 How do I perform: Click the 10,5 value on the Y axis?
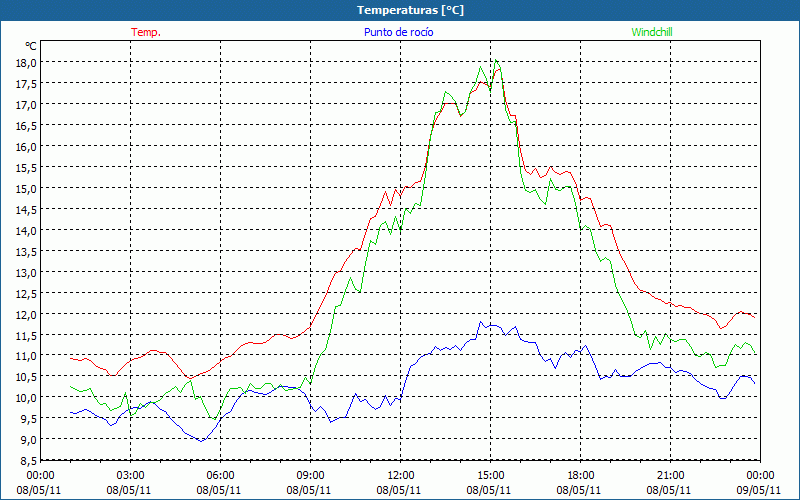pos(26,377)
